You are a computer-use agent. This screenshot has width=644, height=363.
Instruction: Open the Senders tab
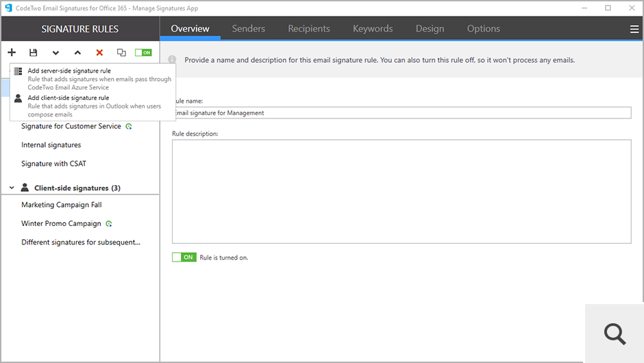[x=249, y=29]
